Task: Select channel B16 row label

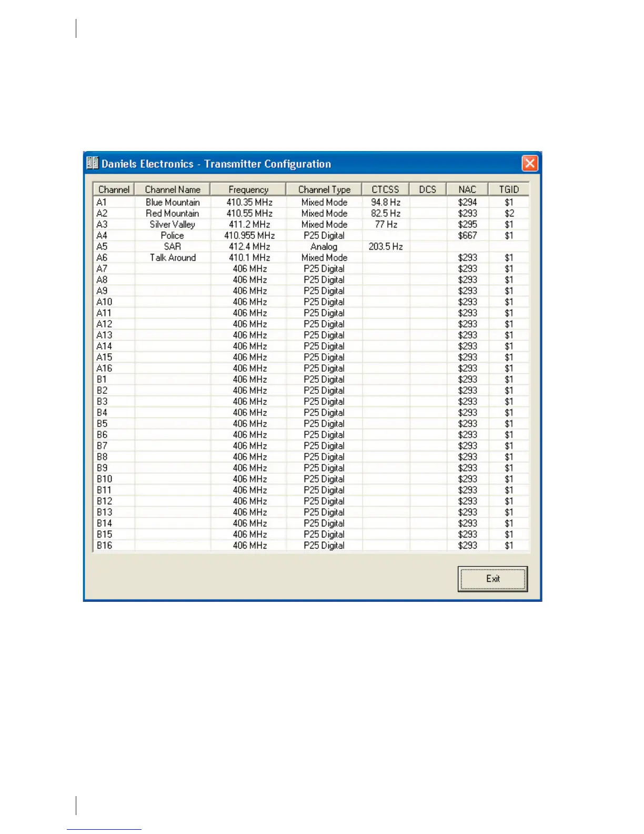Action: (104, 545)
